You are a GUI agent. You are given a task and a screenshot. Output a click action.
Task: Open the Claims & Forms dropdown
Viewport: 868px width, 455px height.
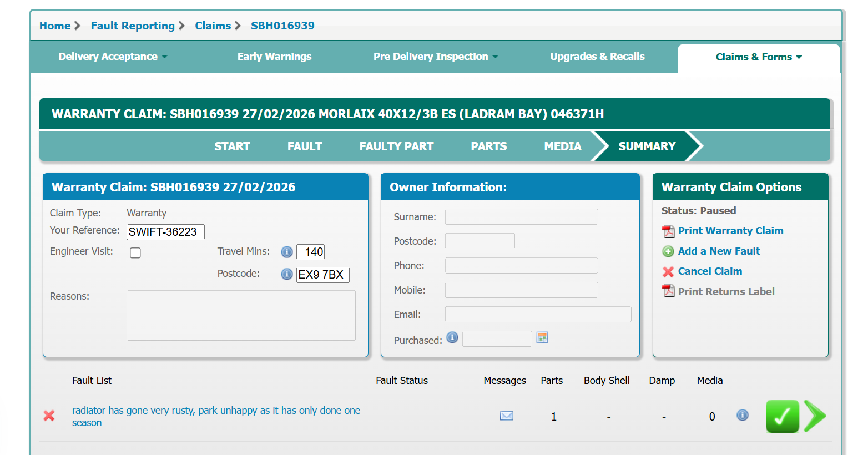point(758,57)
